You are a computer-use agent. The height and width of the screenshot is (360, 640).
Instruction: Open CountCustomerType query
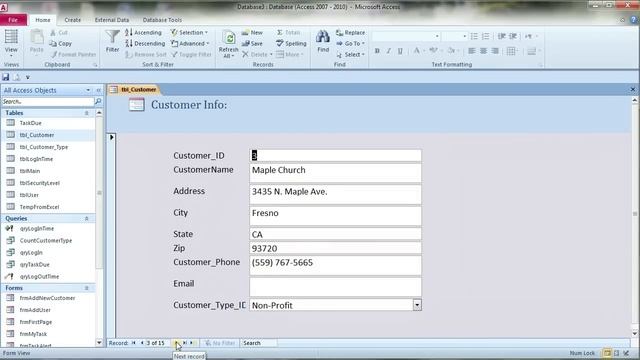[46, 240]
